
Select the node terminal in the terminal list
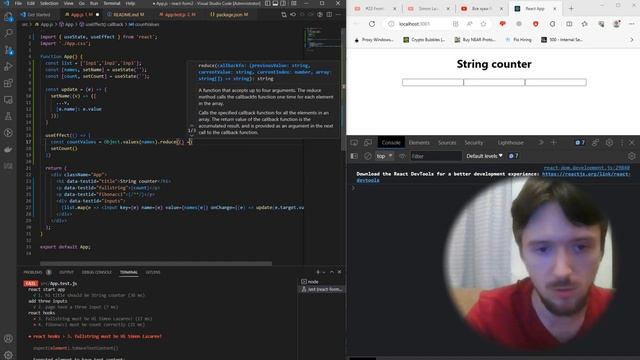(321, 282)
